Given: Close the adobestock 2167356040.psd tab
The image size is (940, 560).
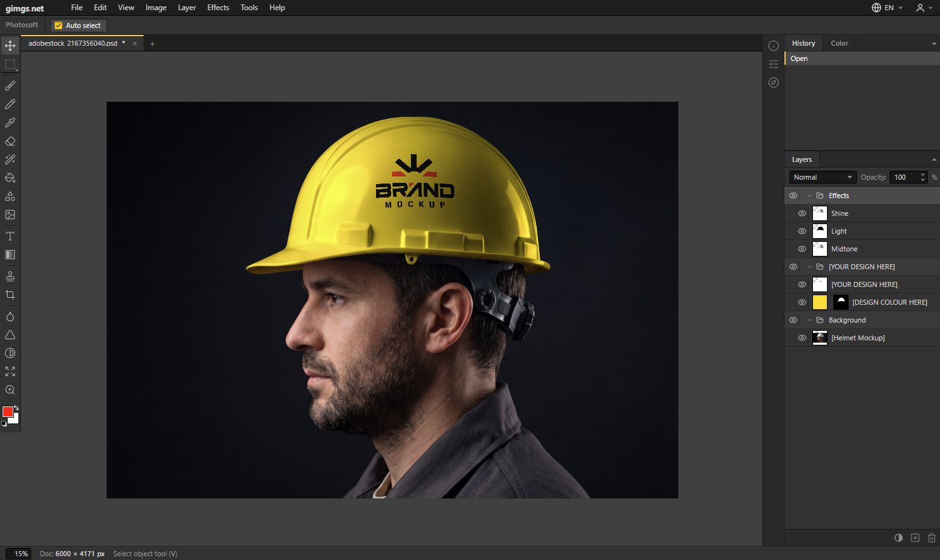Looking at the screenshot, I should pos(135,43).
